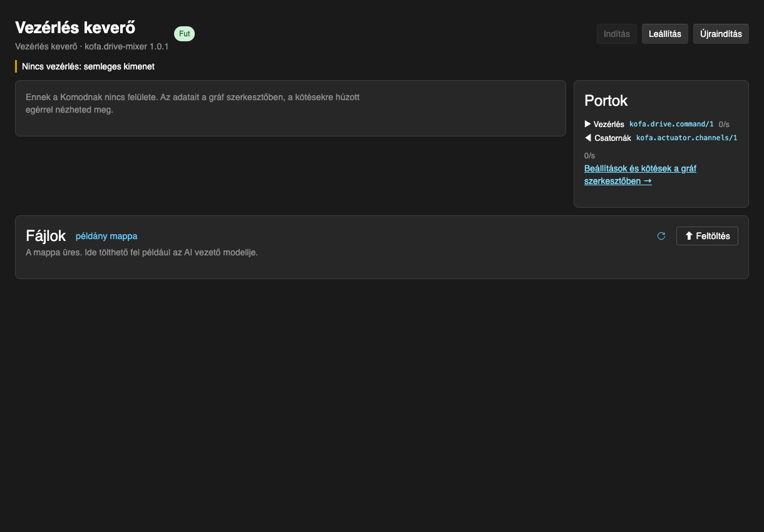Select the kofa.actuator.channels/1 port type

click(687, 138)
